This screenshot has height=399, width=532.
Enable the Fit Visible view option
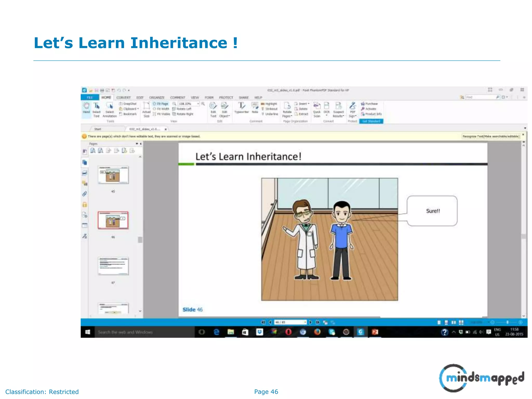click(161, 114)
